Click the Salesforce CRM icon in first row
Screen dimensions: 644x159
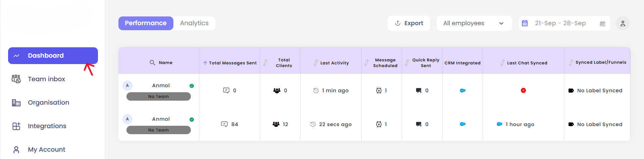point(463,91)
